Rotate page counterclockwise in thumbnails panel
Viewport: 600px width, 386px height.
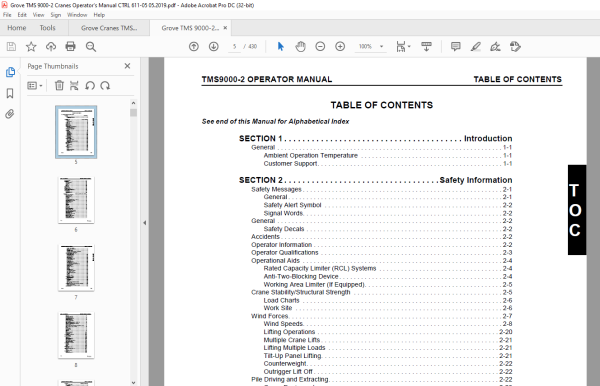click(x=90, y=85)
